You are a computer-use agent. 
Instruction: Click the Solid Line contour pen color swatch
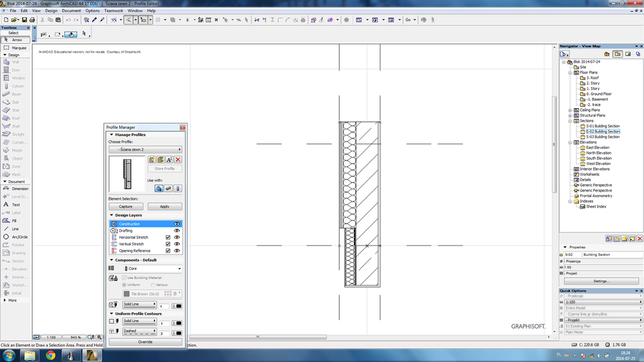(177, 323)
